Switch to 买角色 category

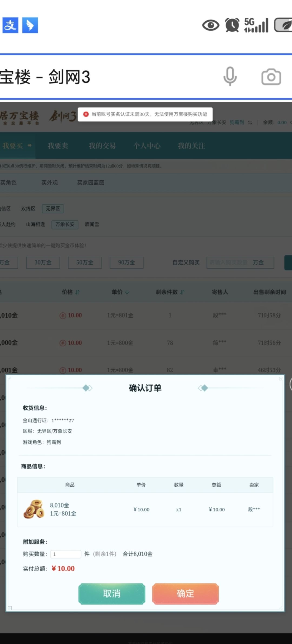coord(8,182)
